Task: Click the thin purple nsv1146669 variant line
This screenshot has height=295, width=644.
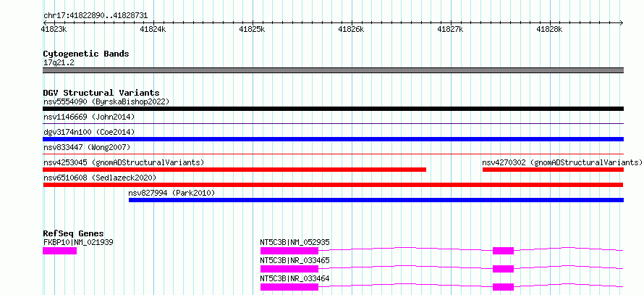Action: (333, 123)
